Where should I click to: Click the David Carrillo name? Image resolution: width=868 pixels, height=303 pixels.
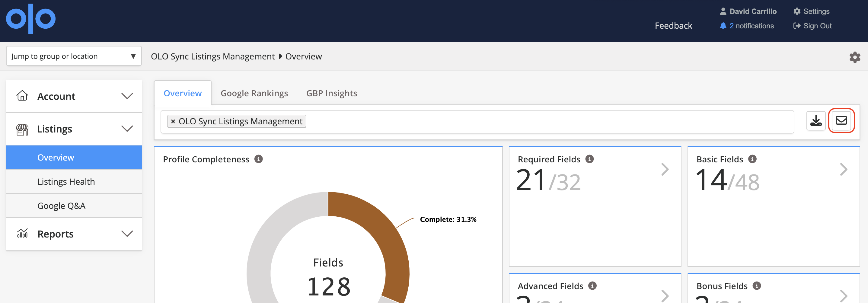753,11
